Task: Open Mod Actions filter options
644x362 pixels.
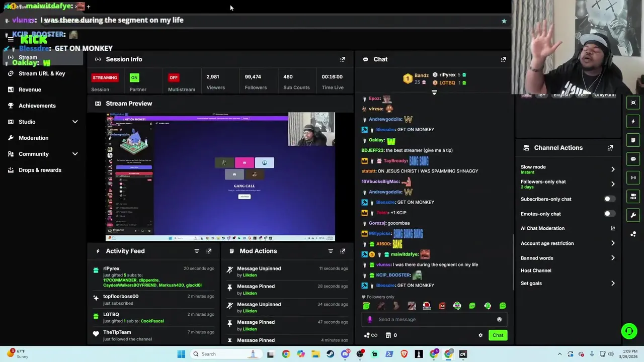Action: pyautogui.click(x=331, y=251)
